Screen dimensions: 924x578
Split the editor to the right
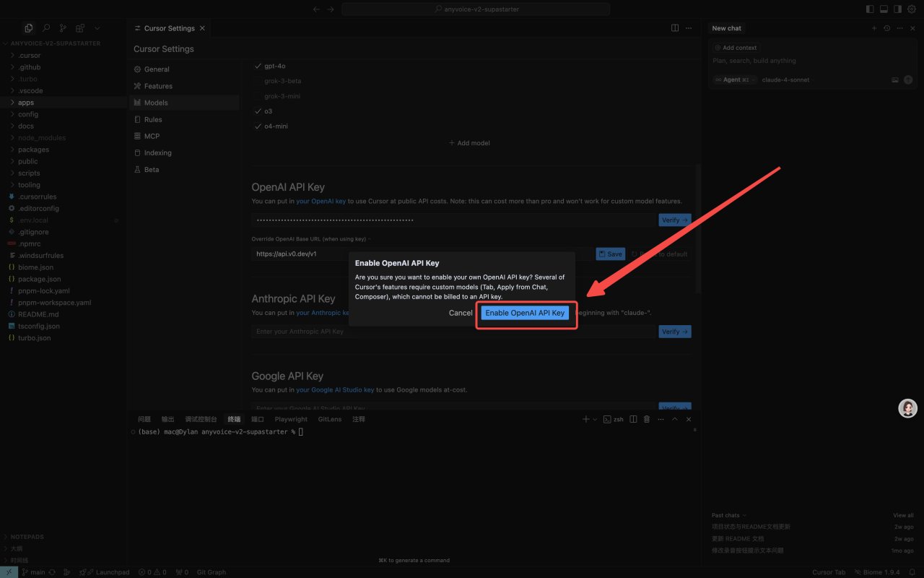coord(675,28)
